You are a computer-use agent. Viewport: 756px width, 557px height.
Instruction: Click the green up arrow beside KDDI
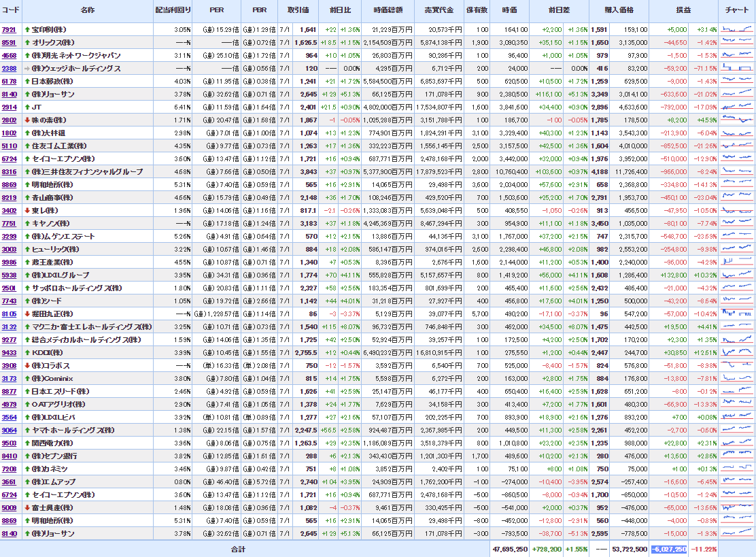[x=27, y=353]
